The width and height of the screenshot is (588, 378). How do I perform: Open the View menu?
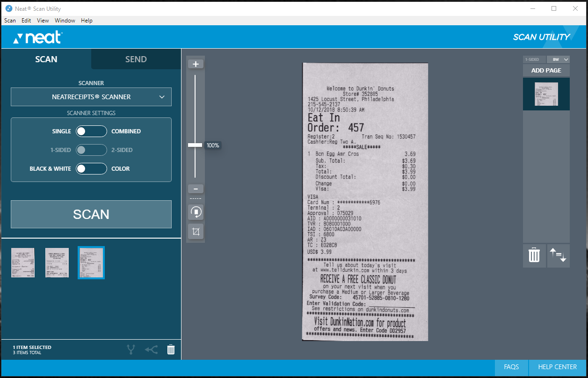click(x=43, y=21)
